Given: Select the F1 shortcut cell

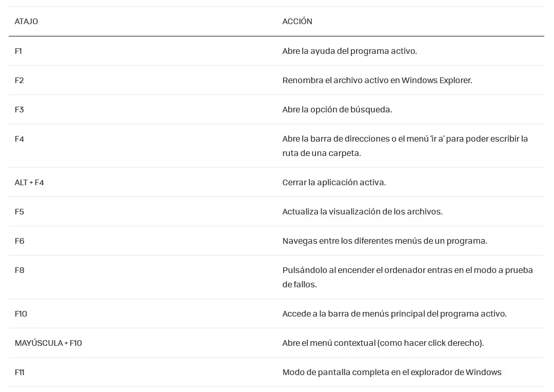Looking at the screenshot, I should tap(18, 51).
